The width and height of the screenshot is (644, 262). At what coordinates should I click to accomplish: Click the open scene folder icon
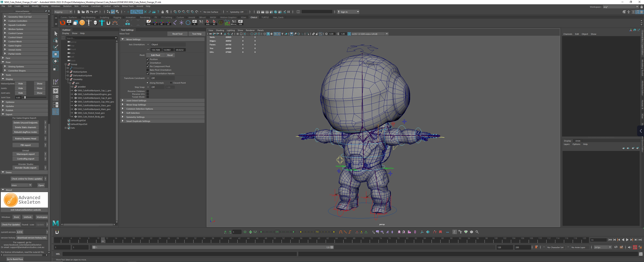83,12
